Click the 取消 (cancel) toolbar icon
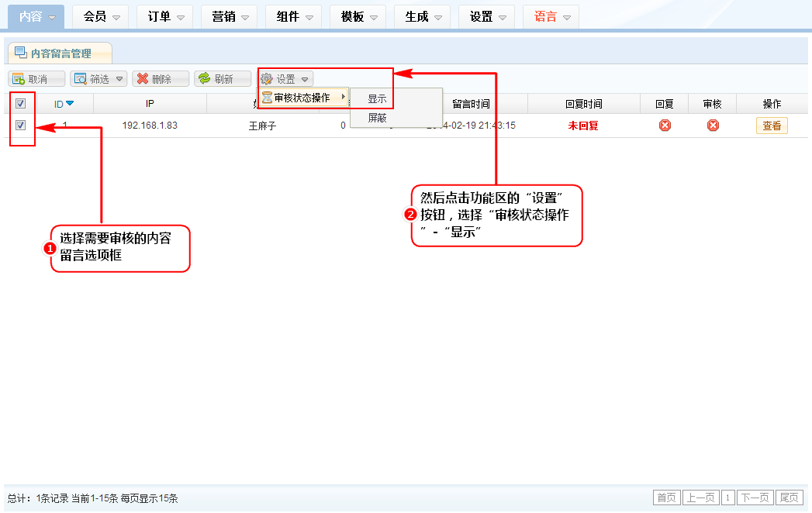 click(x=18, y=79)
